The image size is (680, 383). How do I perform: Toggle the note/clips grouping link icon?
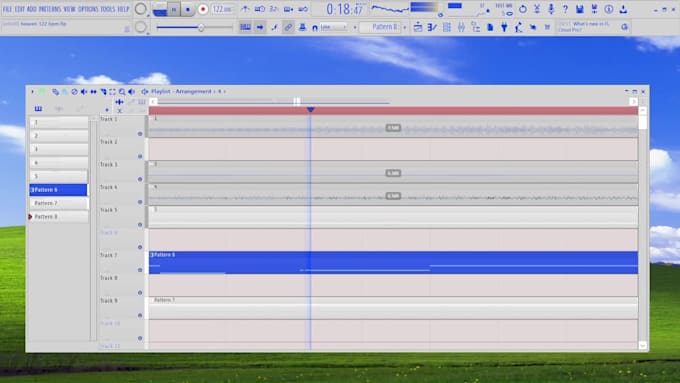point(288,27)
